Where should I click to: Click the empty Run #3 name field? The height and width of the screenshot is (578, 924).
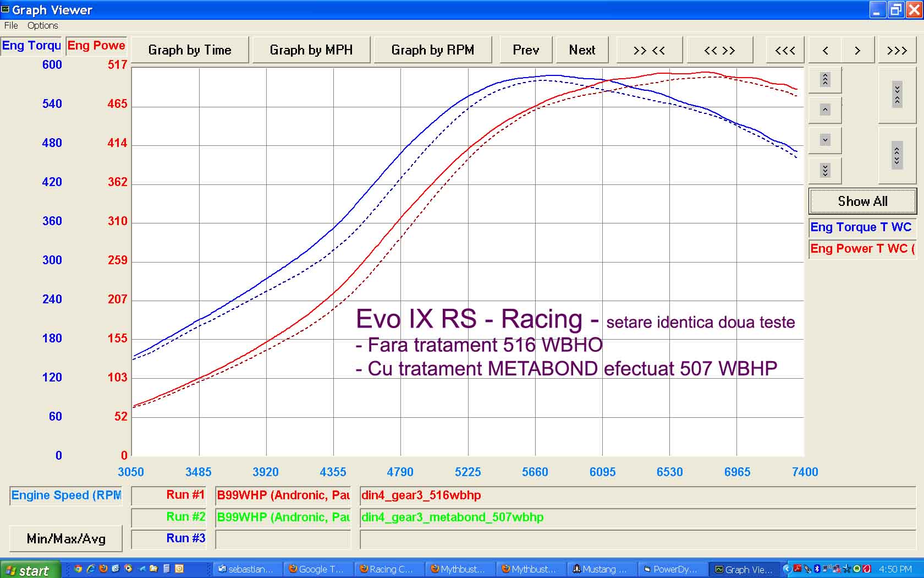click(283, 539)
